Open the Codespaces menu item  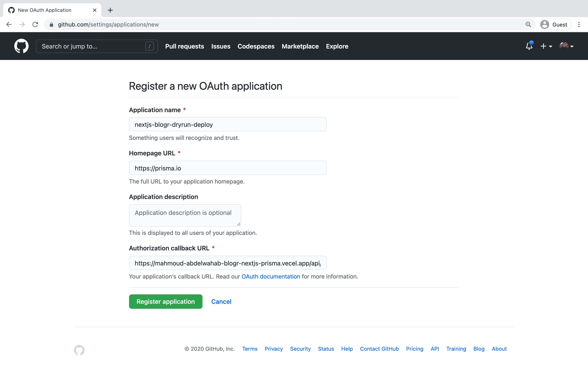pos(256,46)
